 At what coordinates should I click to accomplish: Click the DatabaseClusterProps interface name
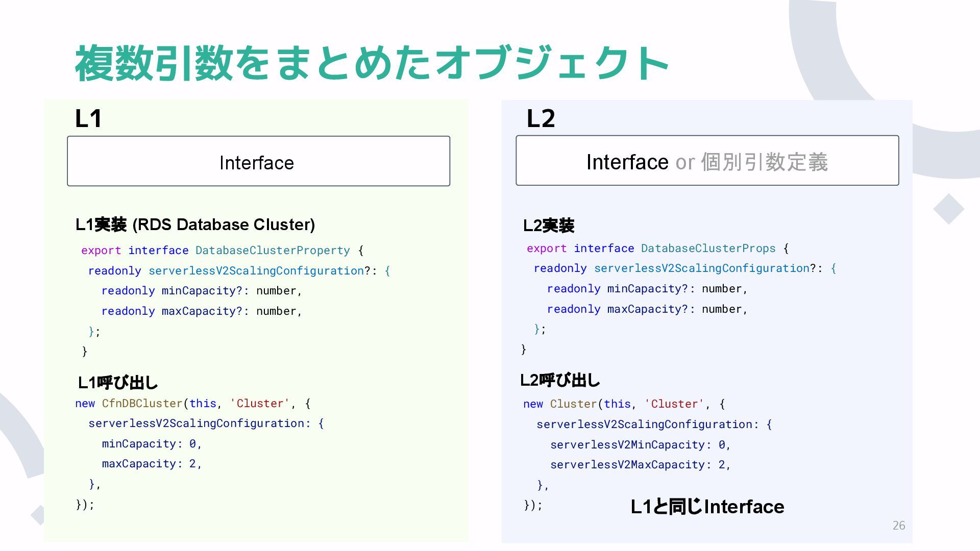coord(708,248)
